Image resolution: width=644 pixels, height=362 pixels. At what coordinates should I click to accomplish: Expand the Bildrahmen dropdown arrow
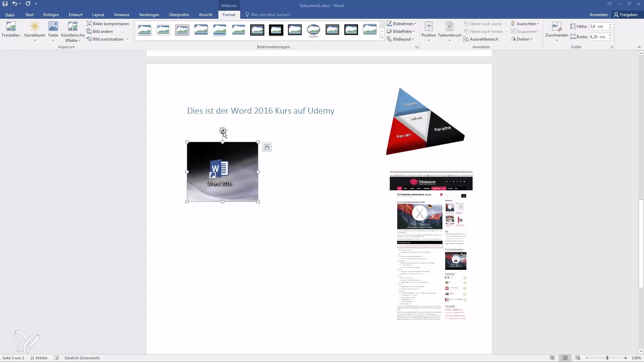click(415, 23)
